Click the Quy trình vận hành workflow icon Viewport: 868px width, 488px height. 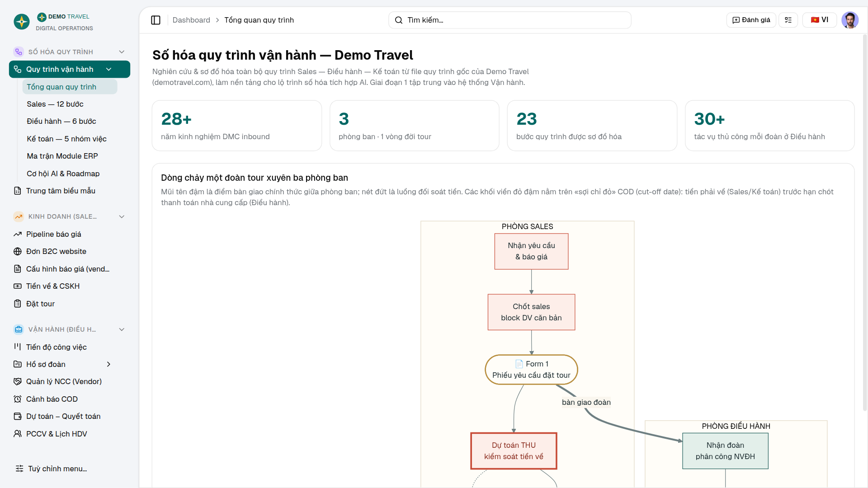click(x=18, y=69)
